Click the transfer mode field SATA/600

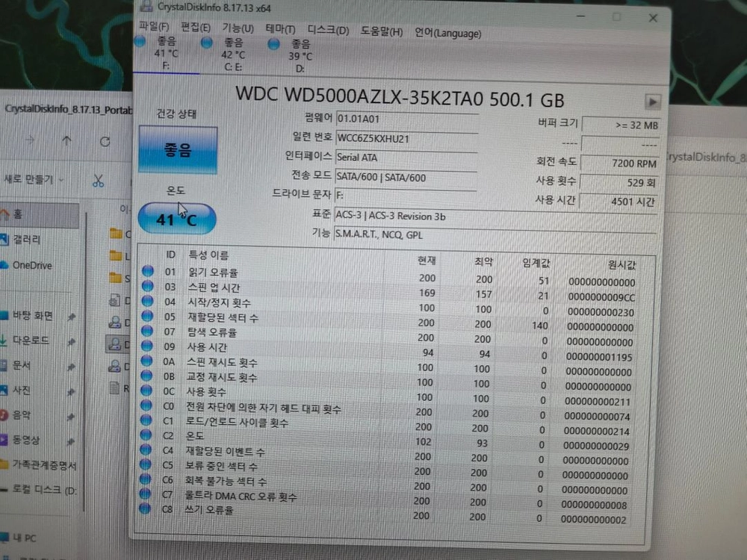(406, 177)
